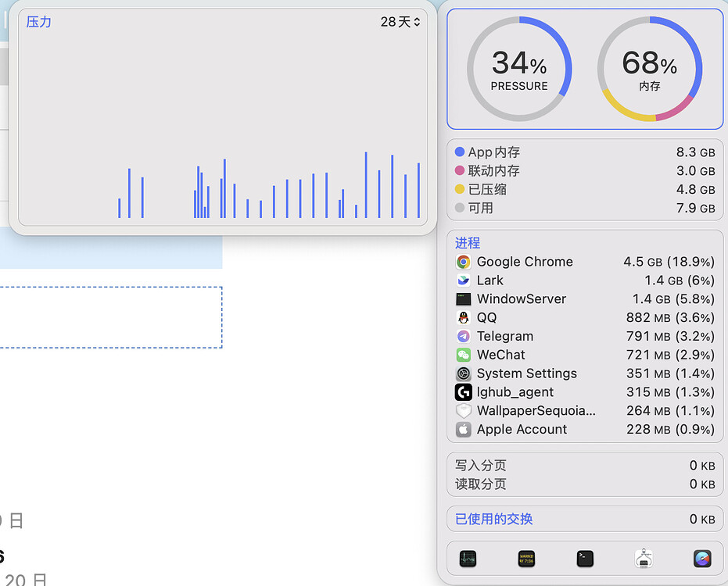Click the Lark process icon
Viewport: 728px width, 586px height.
464,280
